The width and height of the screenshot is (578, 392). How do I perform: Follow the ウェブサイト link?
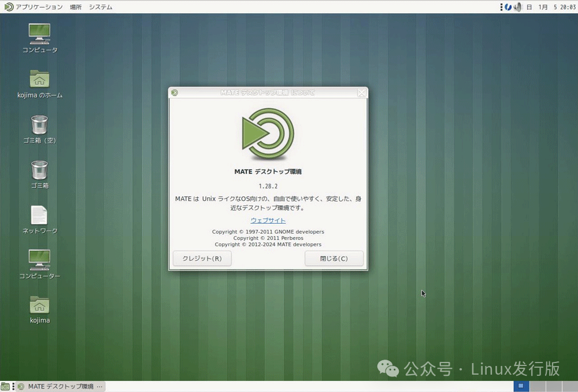268,220
